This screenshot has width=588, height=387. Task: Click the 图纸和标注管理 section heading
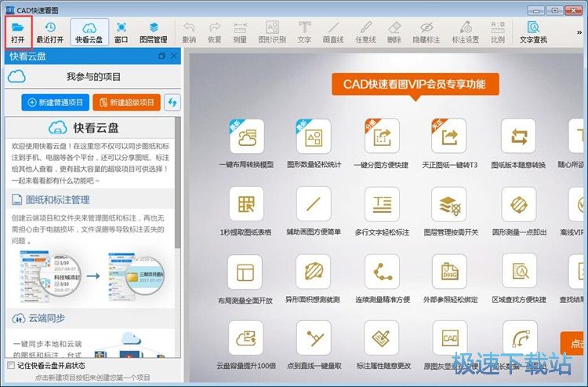coord(57,199)
